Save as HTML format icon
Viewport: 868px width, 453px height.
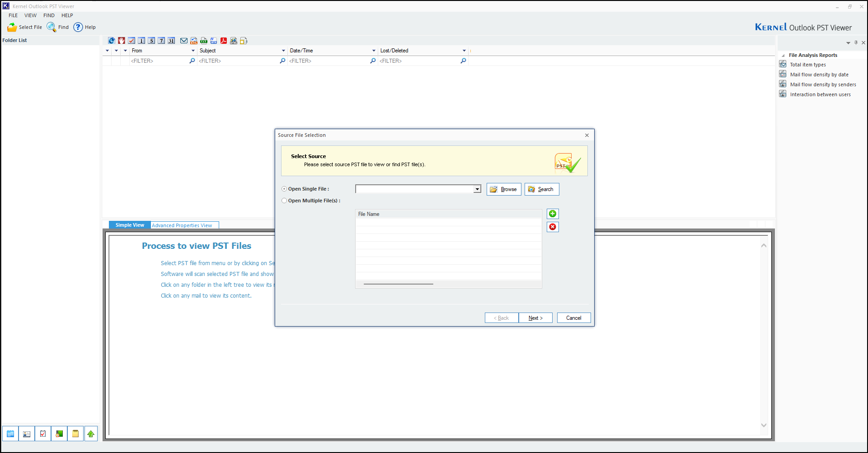point(234,41)
